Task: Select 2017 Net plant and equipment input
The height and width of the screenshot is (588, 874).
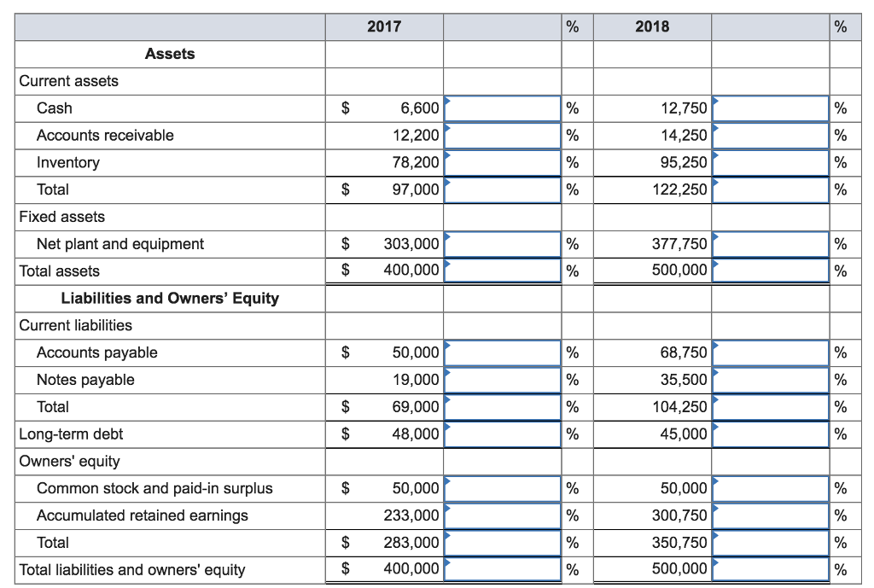Action: tap(502, 244)
